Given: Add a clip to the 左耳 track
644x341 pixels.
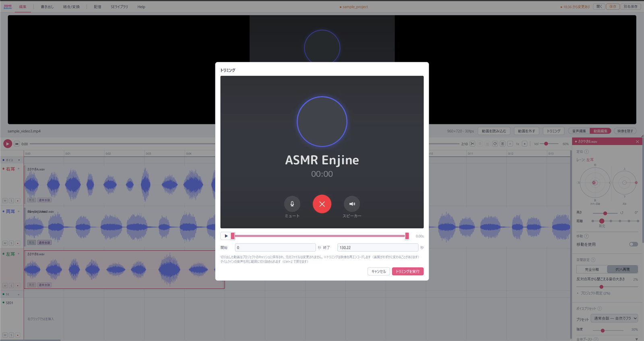Looking at the screenshot, I should tap(19, 254).
